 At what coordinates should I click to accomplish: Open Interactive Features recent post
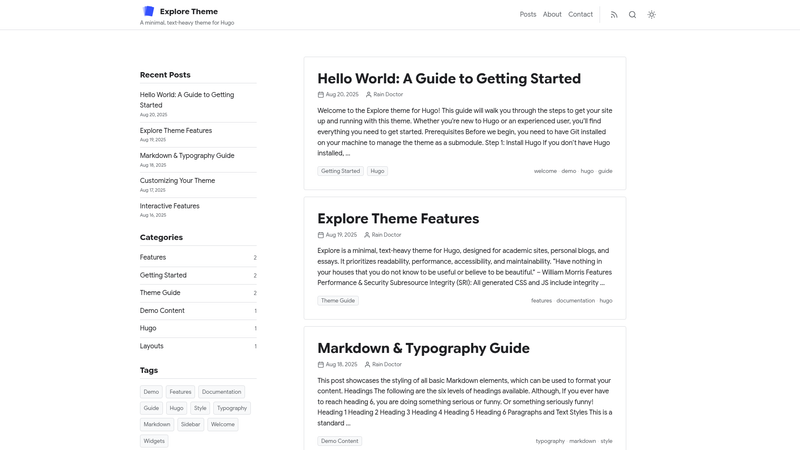pyautogui.click(x=169, y=206)
